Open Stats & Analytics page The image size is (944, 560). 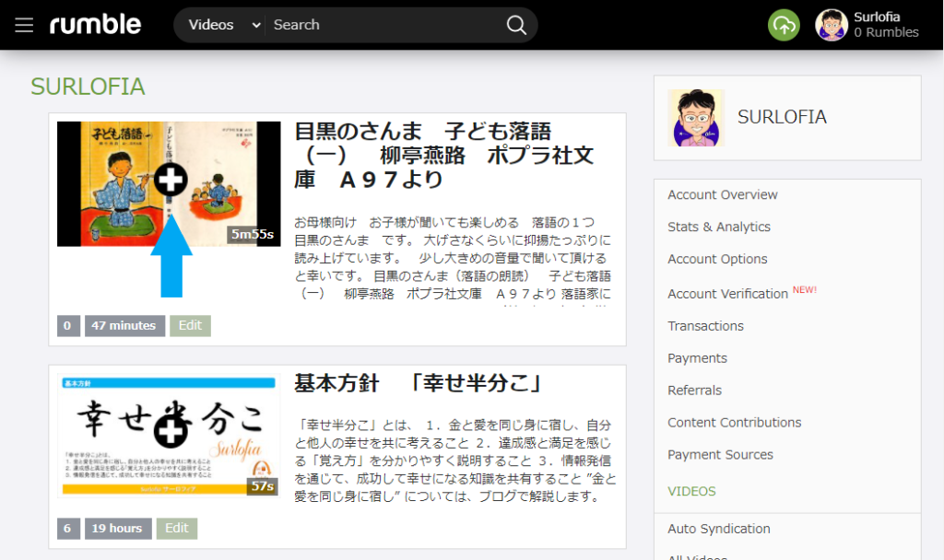click(x=718, y=227)
